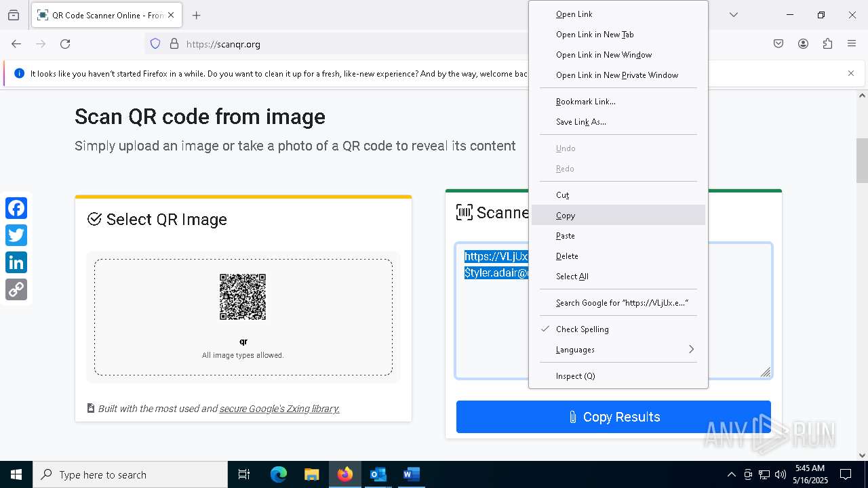Share page on Twitter
Viewport: 868px width, 488px height.
(16, 235)
